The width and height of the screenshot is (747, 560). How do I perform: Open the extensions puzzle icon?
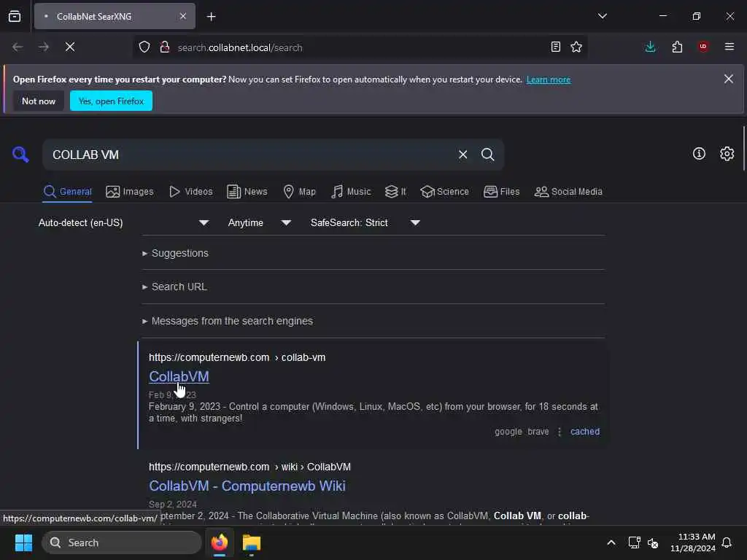677,47
